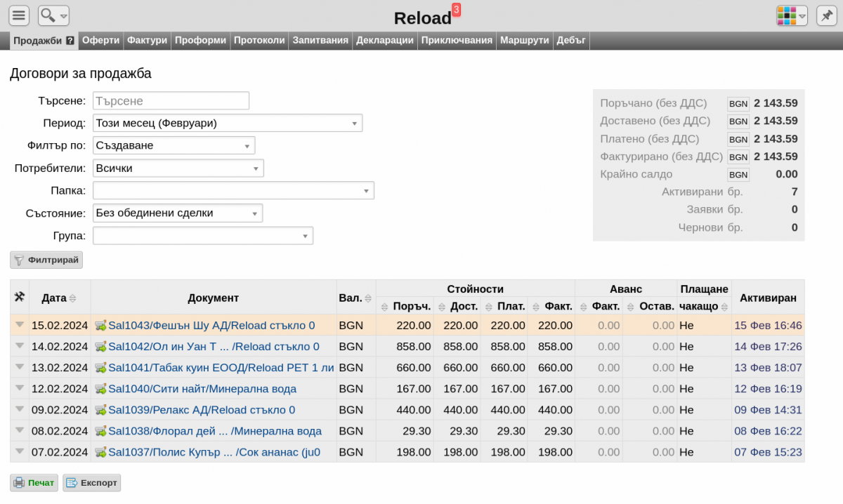
Task: Switch to the Дебъг tab
Action: click(571, 41)
